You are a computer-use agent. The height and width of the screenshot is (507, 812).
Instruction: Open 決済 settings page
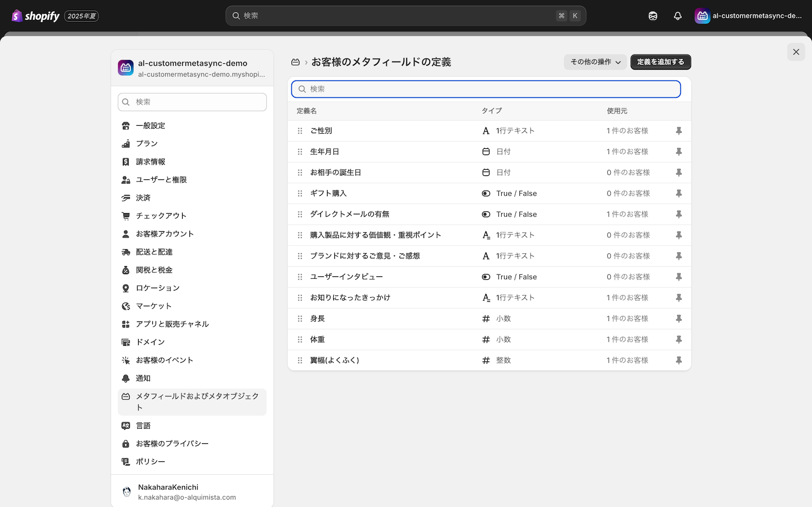(x=192, y=198)
